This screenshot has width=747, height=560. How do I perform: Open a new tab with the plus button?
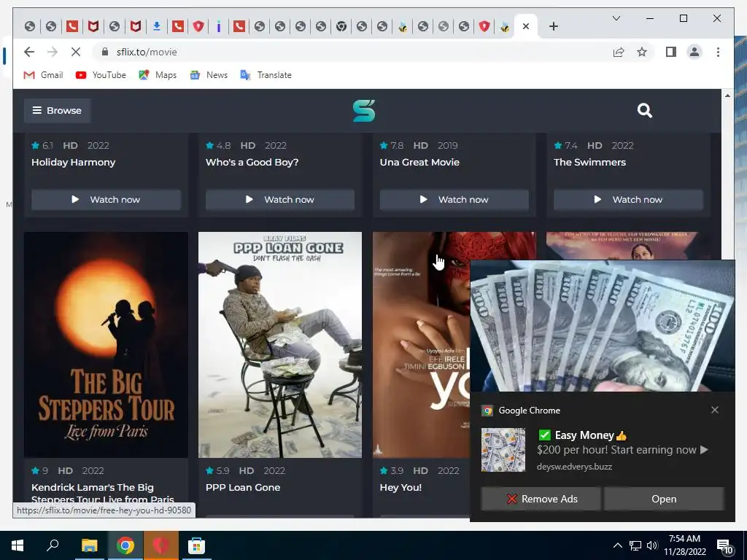[x=553, y=26]
